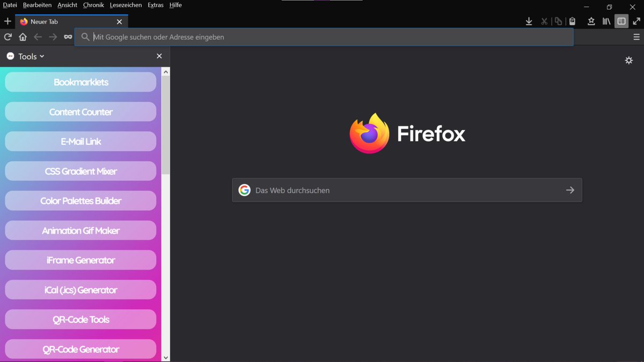Open the Bookmarklets tool
The width and height of the screenshot is (644, 362).
point(80,82)
